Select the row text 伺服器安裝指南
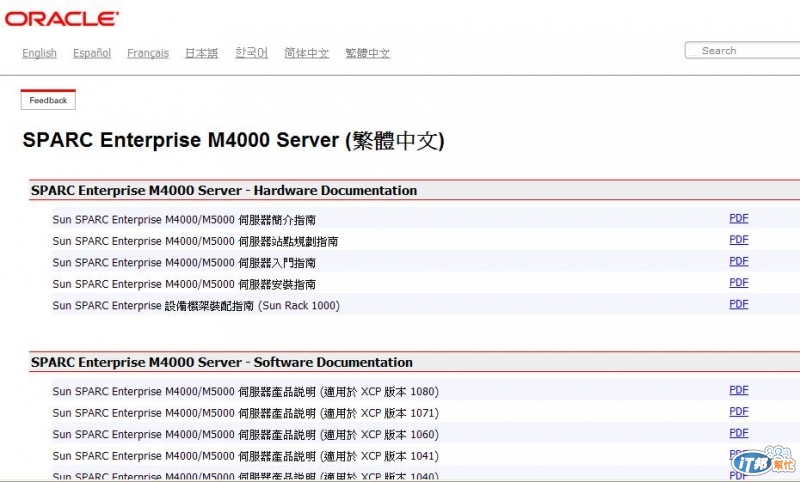Screen dimensions: 800x482 pos(184,284)
